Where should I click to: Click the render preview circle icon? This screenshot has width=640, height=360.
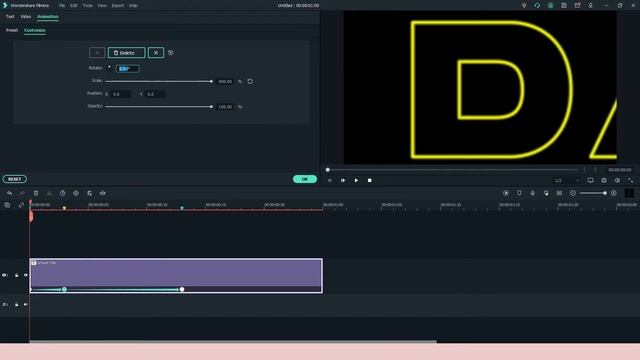(x=506, y=193)
